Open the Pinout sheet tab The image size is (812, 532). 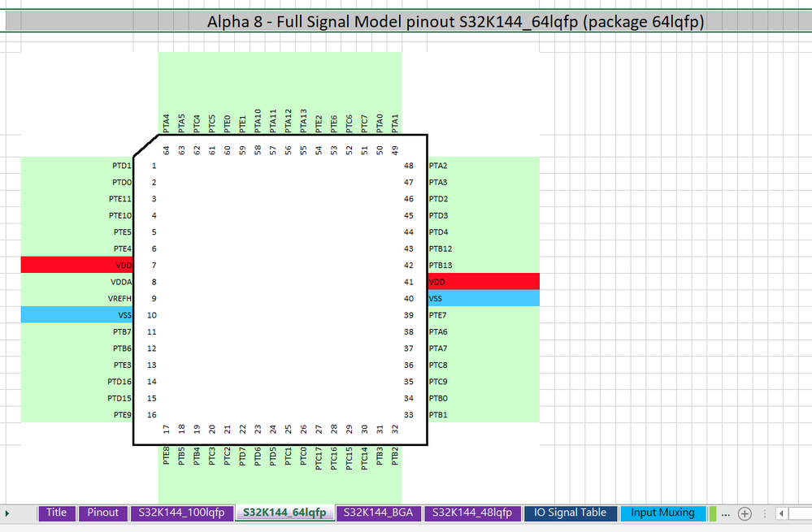(102, 513)
